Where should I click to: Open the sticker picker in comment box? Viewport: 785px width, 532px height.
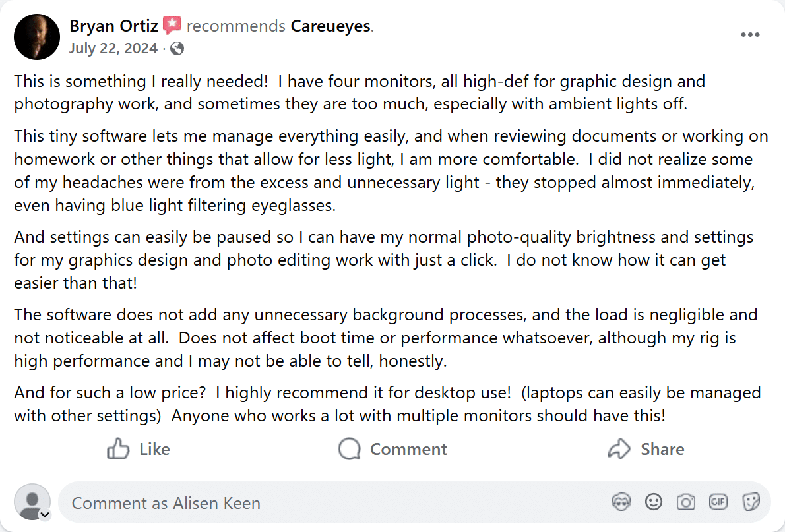tap(751, 502)
